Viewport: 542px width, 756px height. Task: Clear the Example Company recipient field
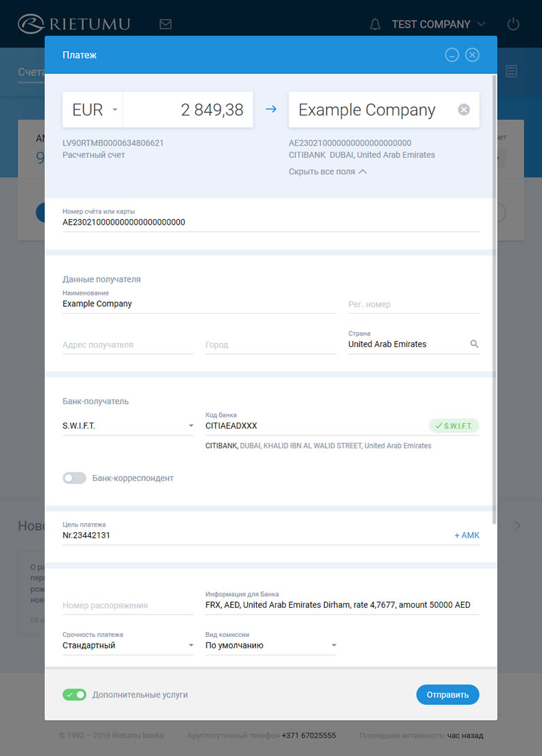pyautogui.click(x=464, y=110)
